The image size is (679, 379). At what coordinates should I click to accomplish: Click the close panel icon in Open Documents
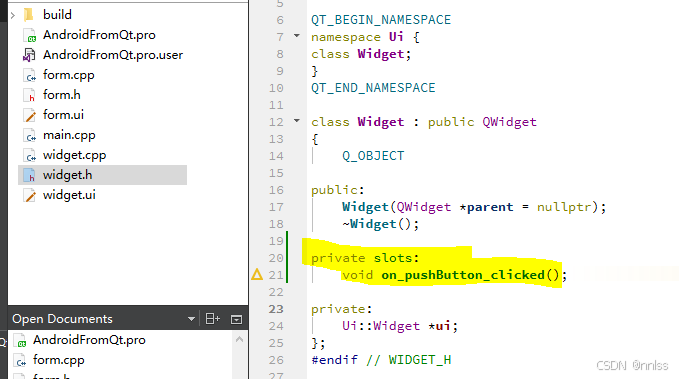[236, 320]
